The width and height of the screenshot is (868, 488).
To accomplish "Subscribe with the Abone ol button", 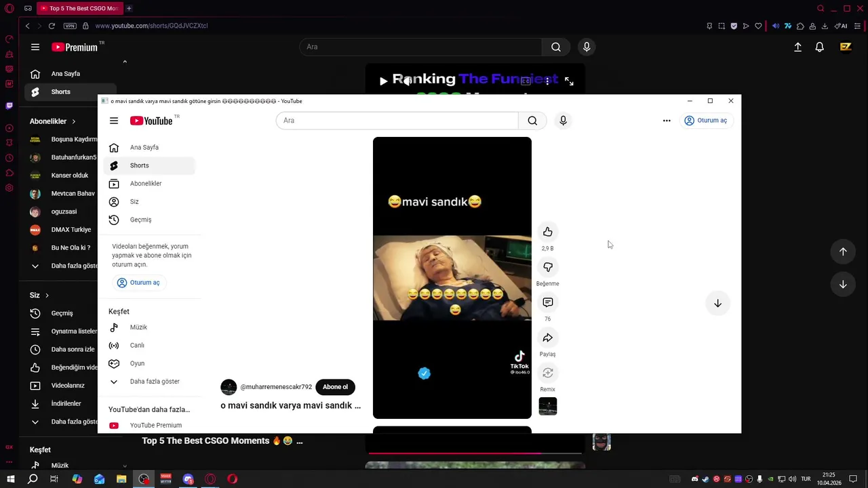I will pos(335,387).
